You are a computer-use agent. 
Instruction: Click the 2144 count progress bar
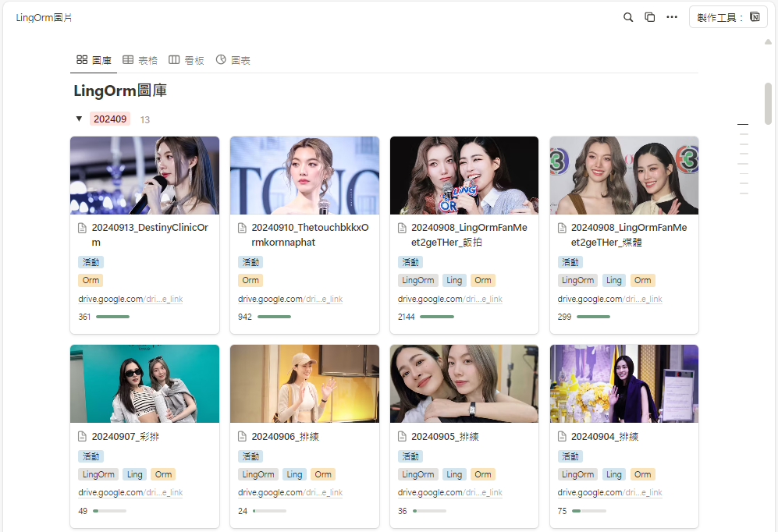click(x=437, y=317)
